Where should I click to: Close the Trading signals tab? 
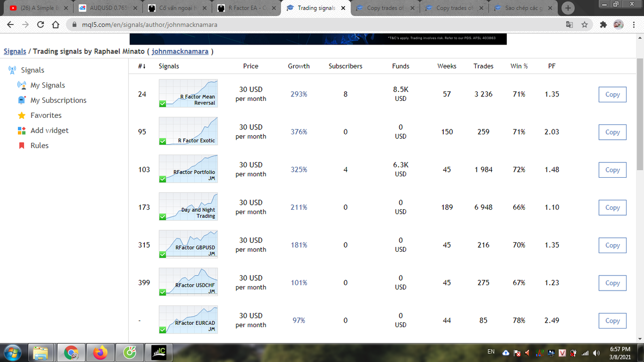pyautogui.click(x=343, y=8)
